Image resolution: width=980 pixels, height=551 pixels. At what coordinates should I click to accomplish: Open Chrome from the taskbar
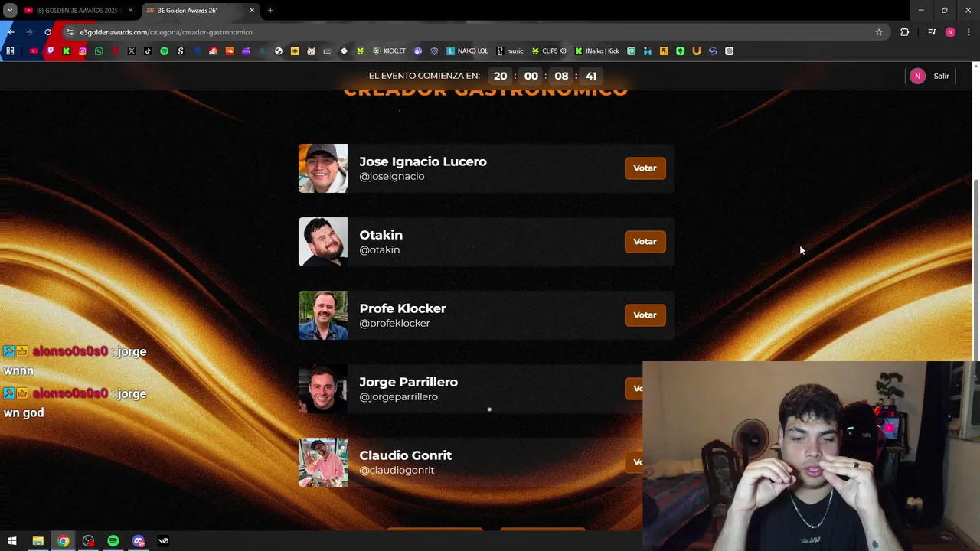click(63, 541)
